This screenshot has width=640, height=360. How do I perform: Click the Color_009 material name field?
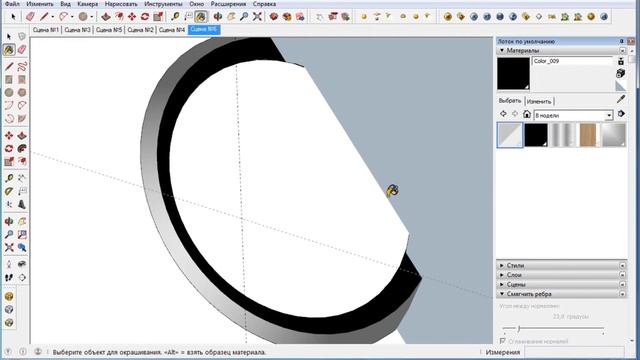pos(572,61)
